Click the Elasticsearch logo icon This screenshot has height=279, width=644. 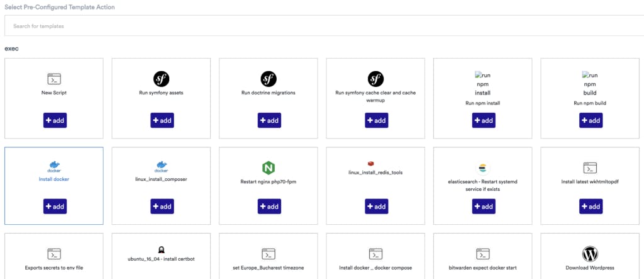(x=483, y=168)
